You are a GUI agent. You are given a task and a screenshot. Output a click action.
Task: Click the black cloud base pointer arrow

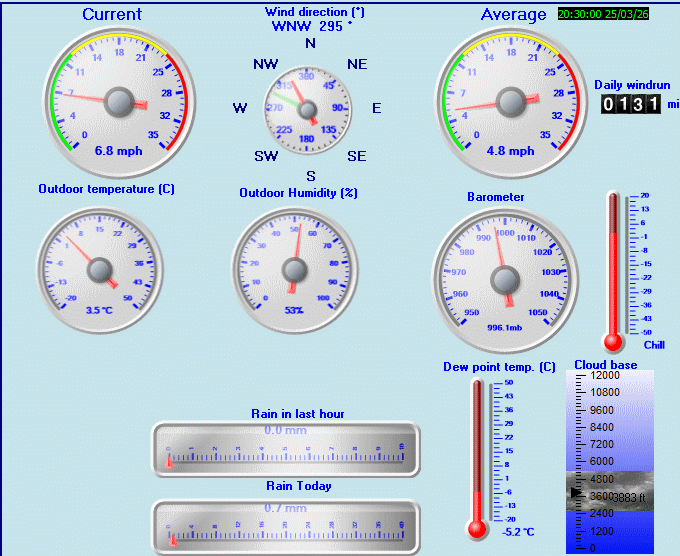pyautogui.click(x=575, y=492)
